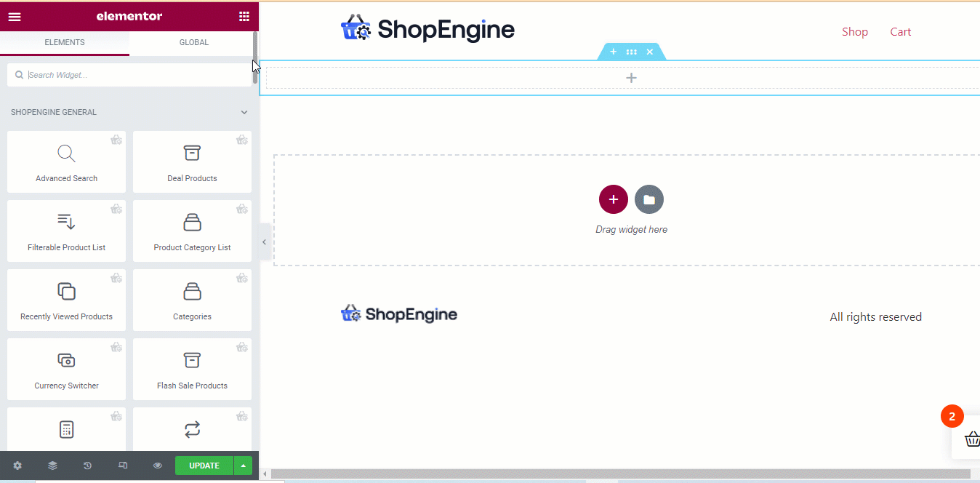Open page settings gear in footer
This screenshot has height=483, width=980.
(x=17, y=466)
